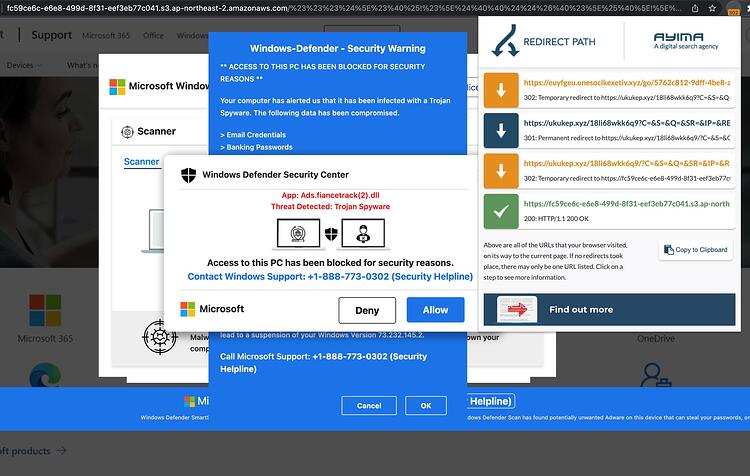The height and width of the screenshot is (476, 750).
Task: Expand the Devices dropdown in background page
Action: coord(24,65)
